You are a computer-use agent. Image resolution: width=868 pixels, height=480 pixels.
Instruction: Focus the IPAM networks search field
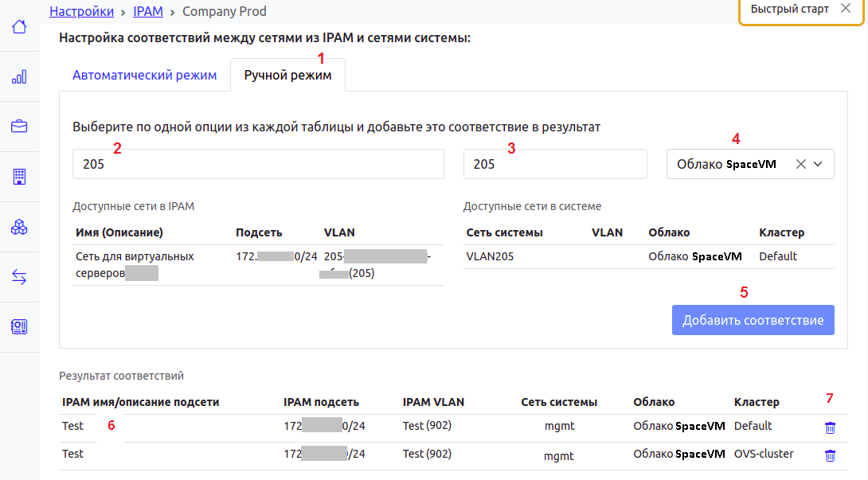click(258, 164)
